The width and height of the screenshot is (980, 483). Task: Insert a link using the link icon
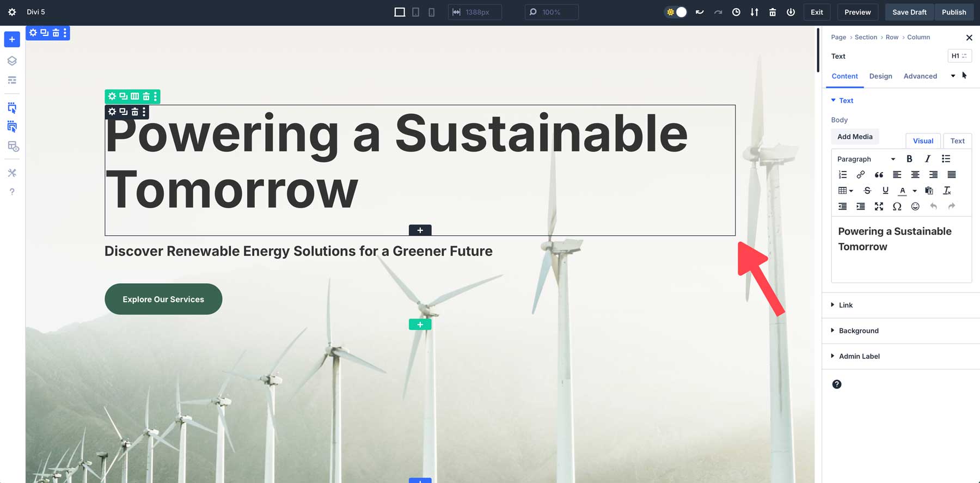tap(860, 175)
